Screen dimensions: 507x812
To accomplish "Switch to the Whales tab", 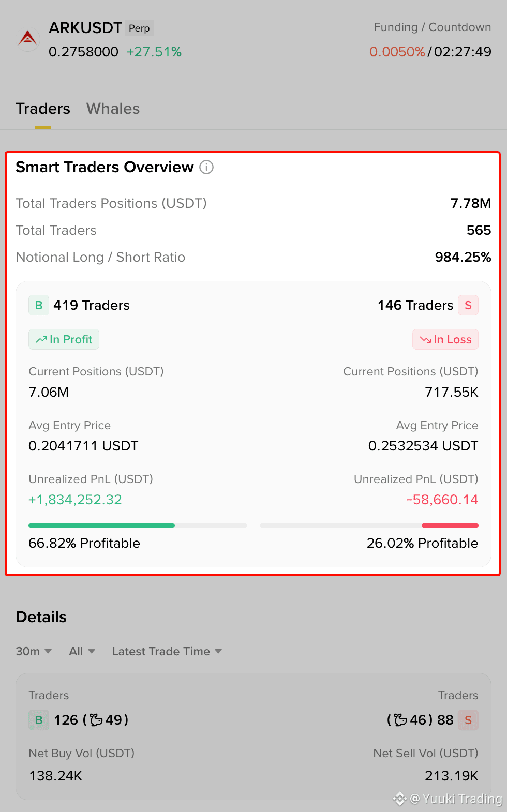I will click(113, 109).
